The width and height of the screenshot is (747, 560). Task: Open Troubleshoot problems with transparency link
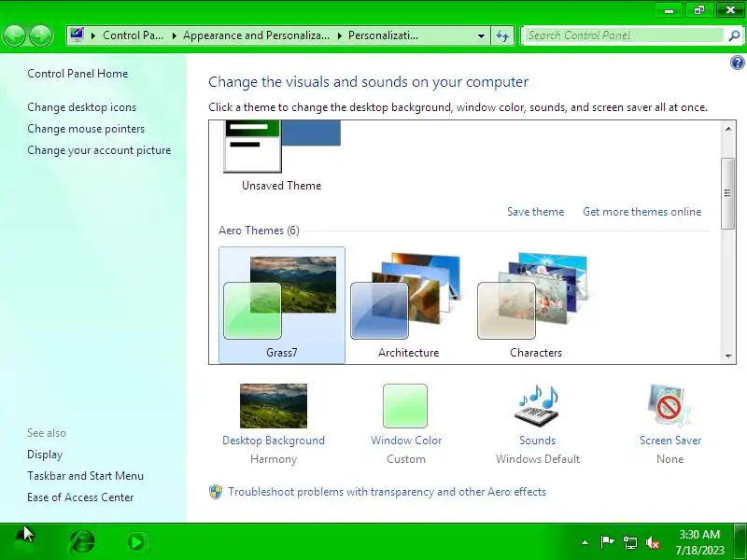point(387,492)
